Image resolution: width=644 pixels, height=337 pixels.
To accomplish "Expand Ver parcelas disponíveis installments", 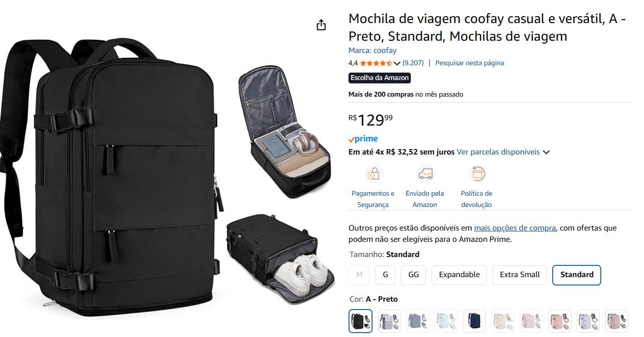I will (503, 152).
